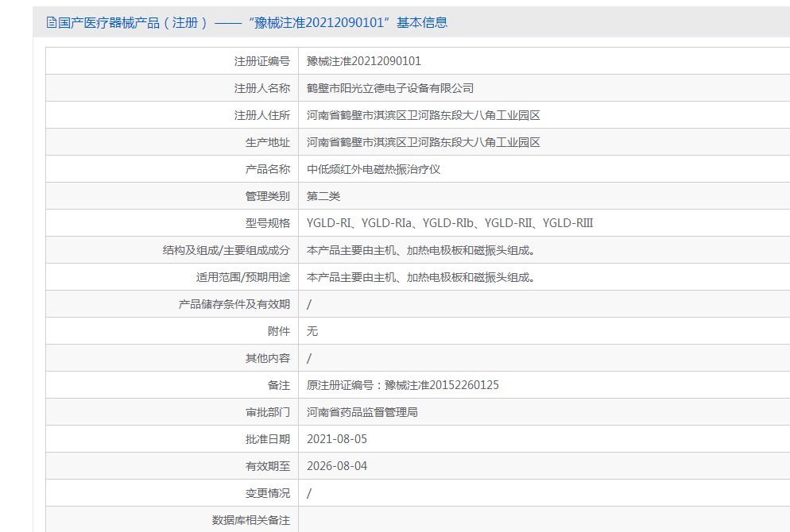Viewport: 790px width, 532px height.
Task: Select the value 豫械注准20212090101 in 注册证编号 row
Action: click(364, 61)
